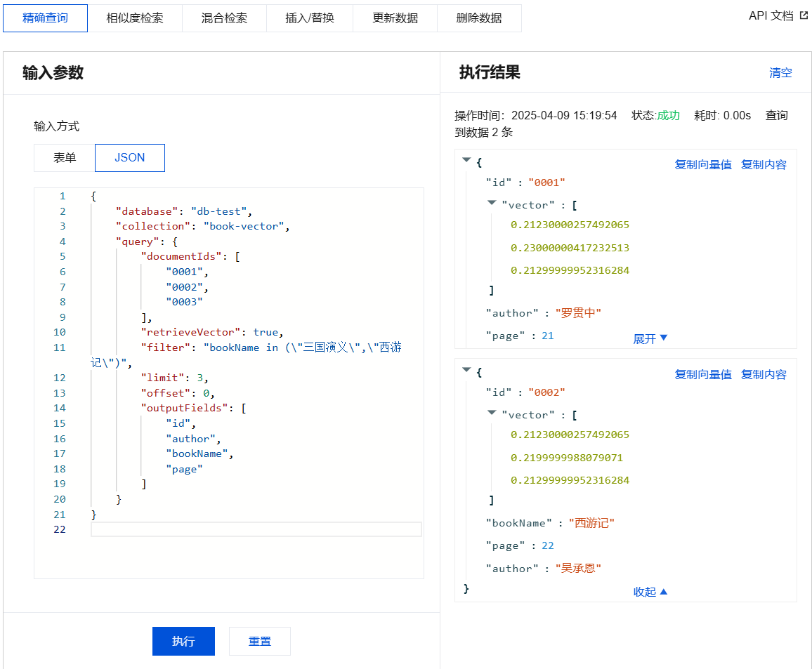Image resolution: width=812 pixels, height=669 pixels.
Task: Collapse the vector array in record 0001
Action: [x=492, y=203]
